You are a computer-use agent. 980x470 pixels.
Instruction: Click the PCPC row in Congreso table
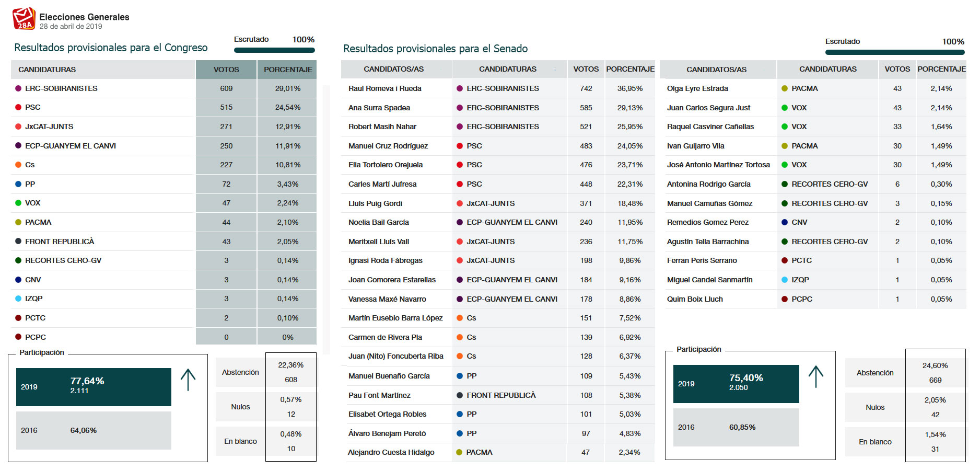(x=164, y=337)
